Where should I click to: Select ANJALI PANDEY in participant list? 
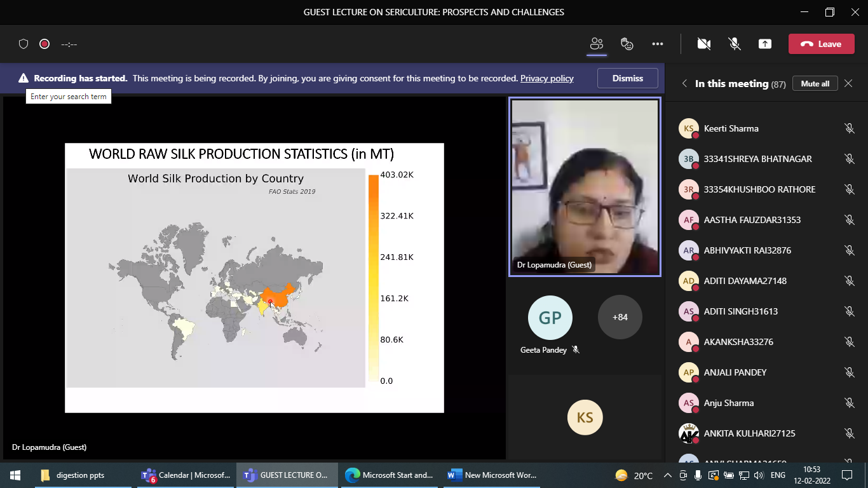(735, 372)
